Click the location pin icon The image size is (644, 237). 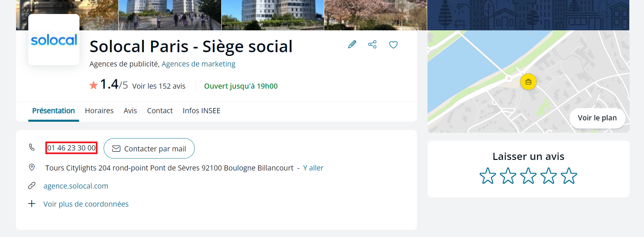(x=32, y=167)
